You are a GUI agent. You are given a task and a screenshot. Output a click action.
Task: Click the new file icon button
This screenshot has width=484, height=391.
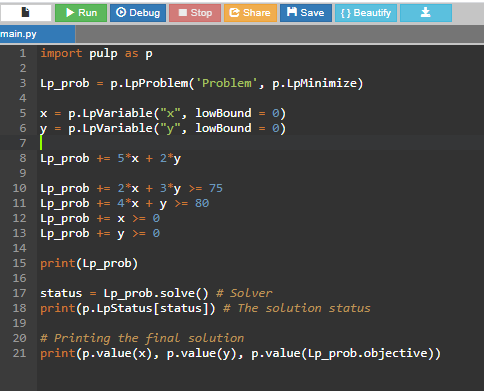[x=26, y=13]
